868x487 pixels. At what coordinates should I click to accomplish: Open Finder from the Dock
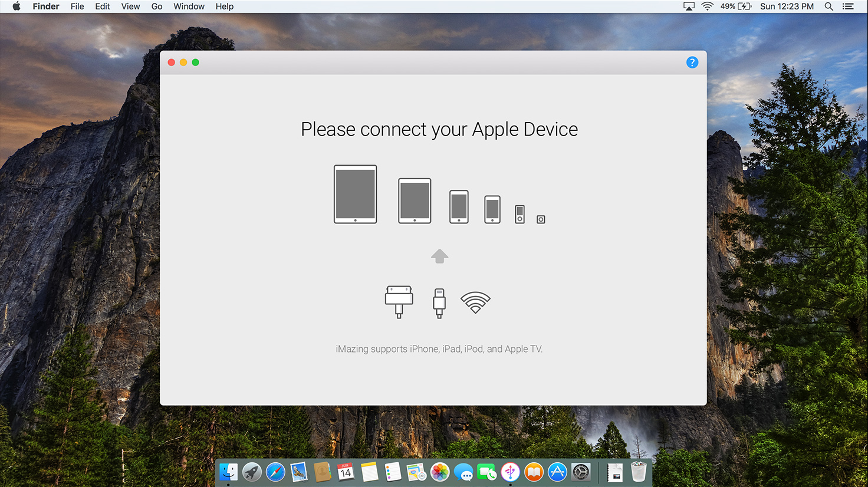(x=228, y=472)
